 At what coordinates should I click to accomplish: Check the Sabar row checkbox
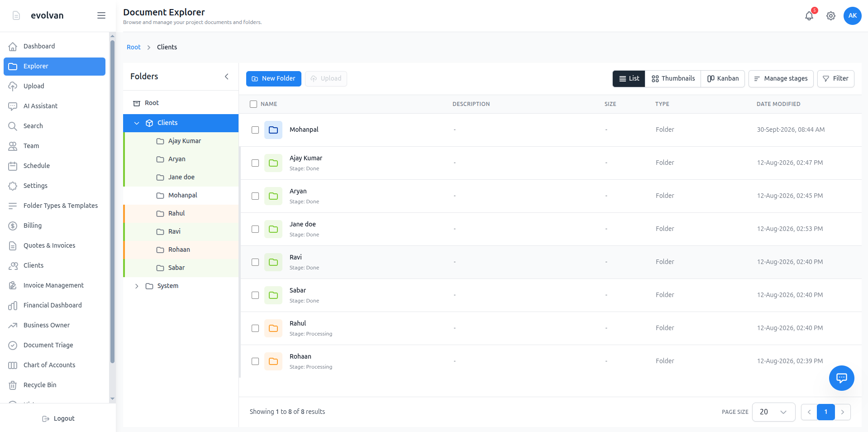coord(255,295)
